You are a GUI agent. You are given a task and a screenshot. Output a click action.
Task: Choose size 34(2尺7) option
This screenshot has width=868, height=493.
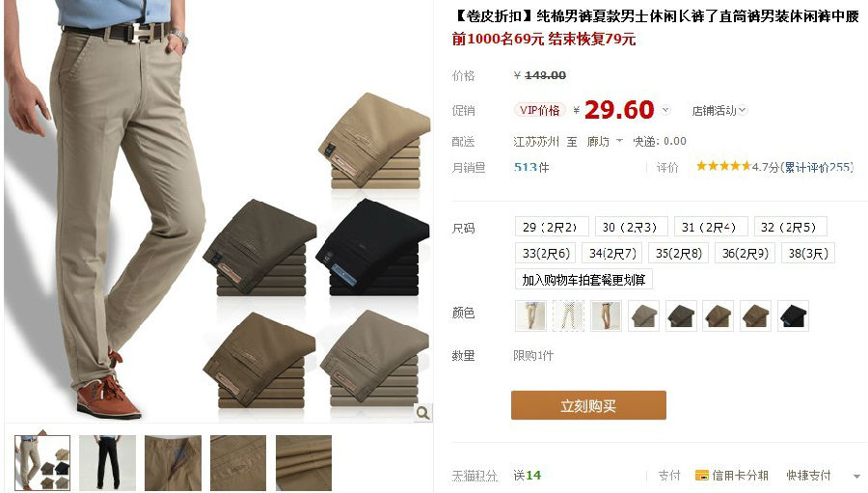(x=611, y=254)
